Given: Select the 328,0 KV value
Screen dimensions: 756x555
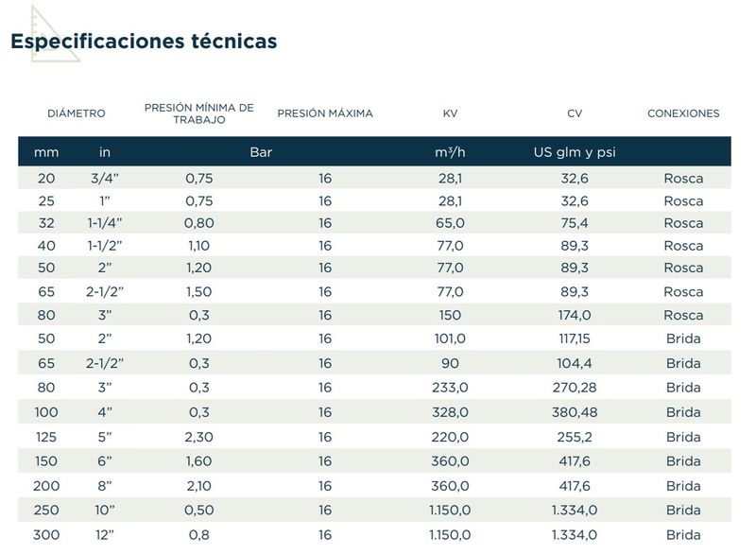Looking at the screenshot, I should [x=451, y=412].
